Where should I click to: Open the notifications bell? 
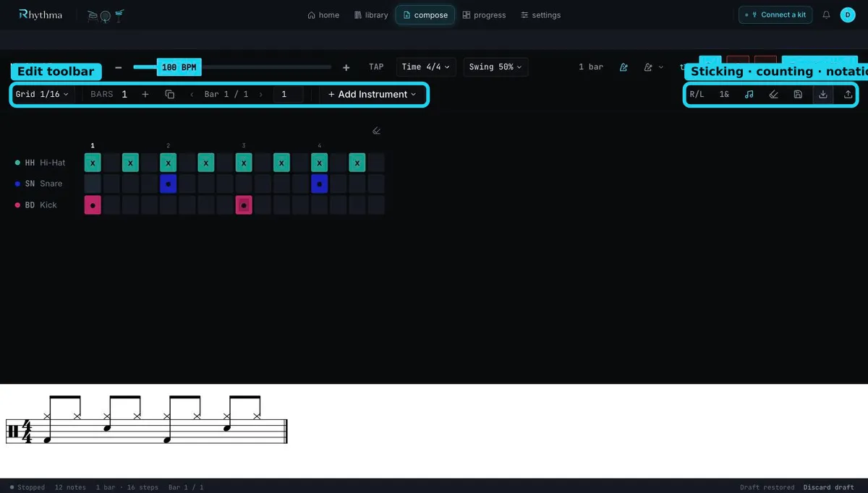coord(826,14)
